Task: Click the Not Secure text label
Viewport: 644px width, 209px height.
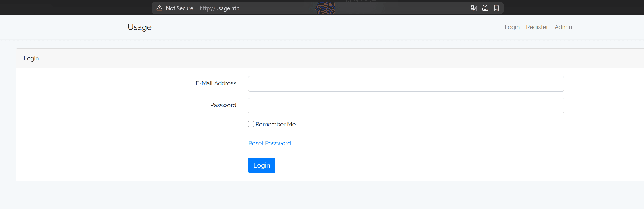Action: click(x=179, y=8)
